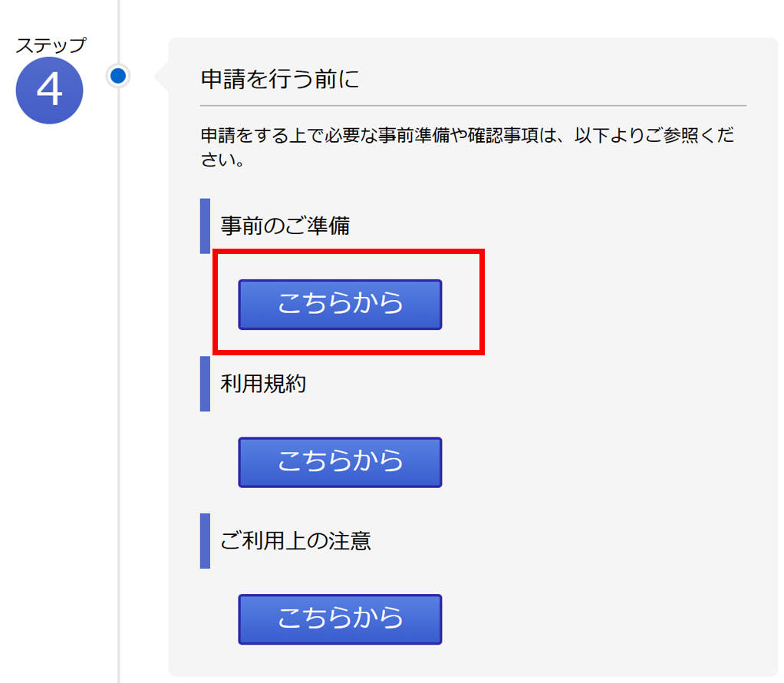Select the blue timeline dot marker
The width and height of the screenshot is (784, 683).
point(118,76)
